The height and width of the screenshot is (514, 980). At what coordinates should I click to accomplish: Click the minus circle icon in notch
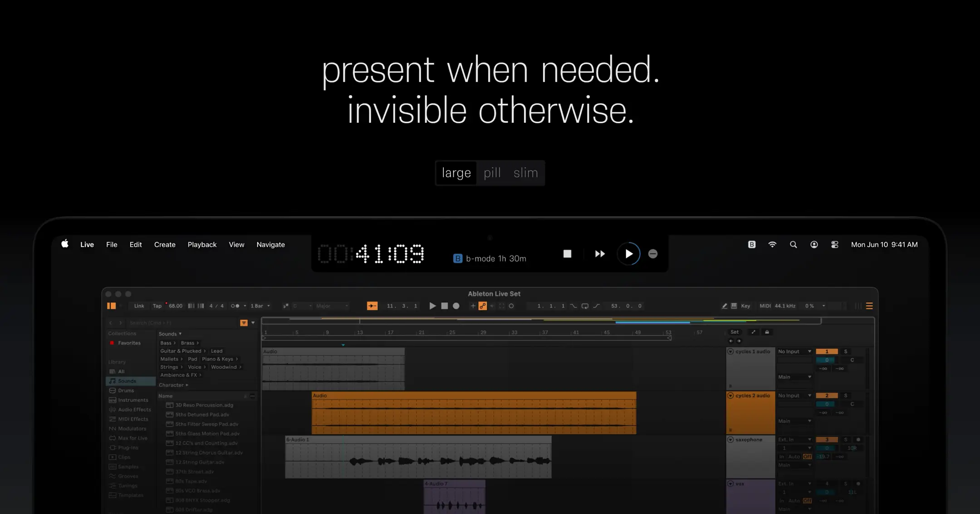tap(653, 254)
